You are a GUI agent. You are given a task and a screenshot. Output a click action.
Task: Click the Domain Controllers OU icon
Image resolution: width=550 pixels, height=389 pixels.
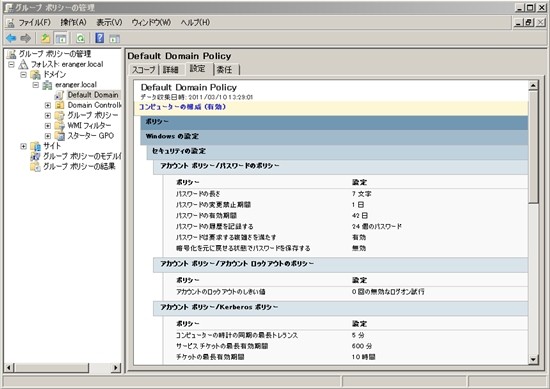tap(60, 105)
